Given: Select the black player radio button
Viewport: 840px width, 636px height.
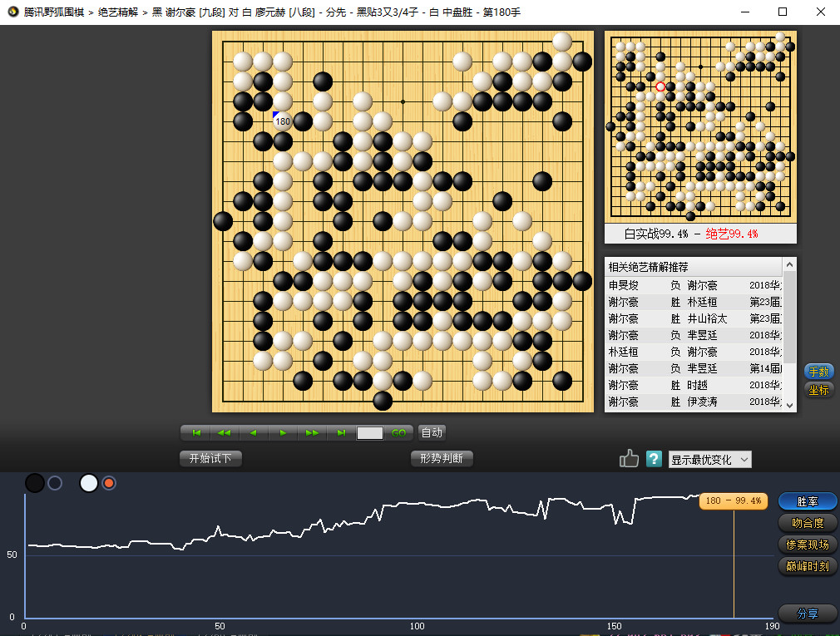Looking at the screenshot, I should click(55, 483).
